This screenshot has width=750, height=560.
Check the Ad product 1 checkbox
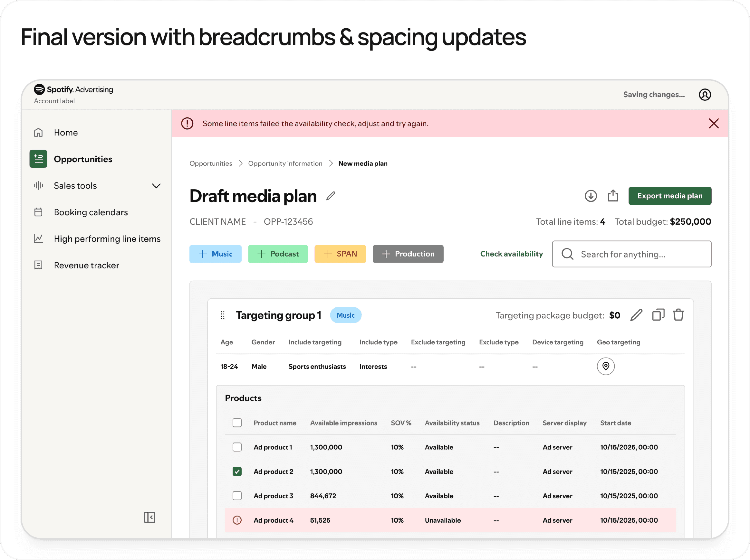pos(237,447)
